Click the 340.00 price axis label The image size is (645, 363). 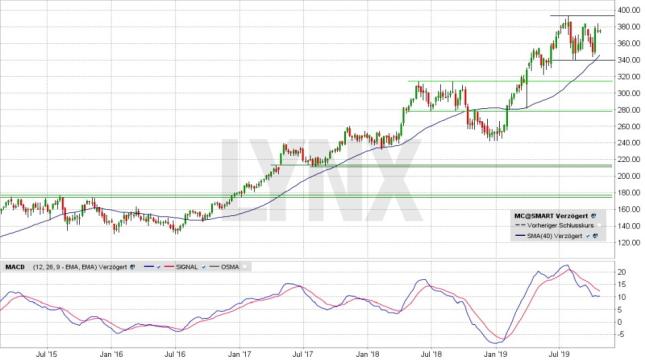(x=629, y=60)
